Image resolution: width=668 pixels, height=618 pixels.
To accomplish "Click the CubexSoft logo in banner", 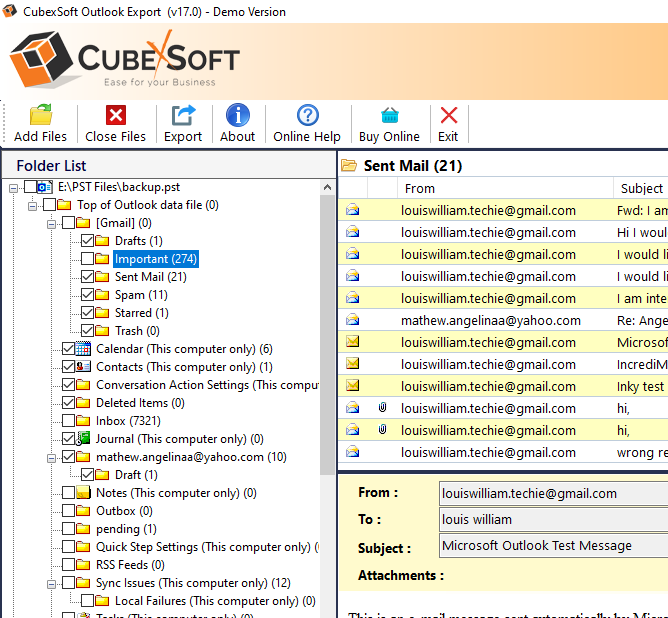I will pos(125,59).
